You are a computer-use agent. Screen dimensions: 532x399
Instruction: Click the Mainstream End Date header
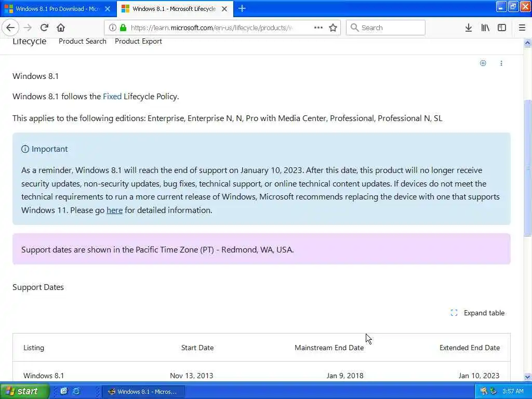point(329,348)
